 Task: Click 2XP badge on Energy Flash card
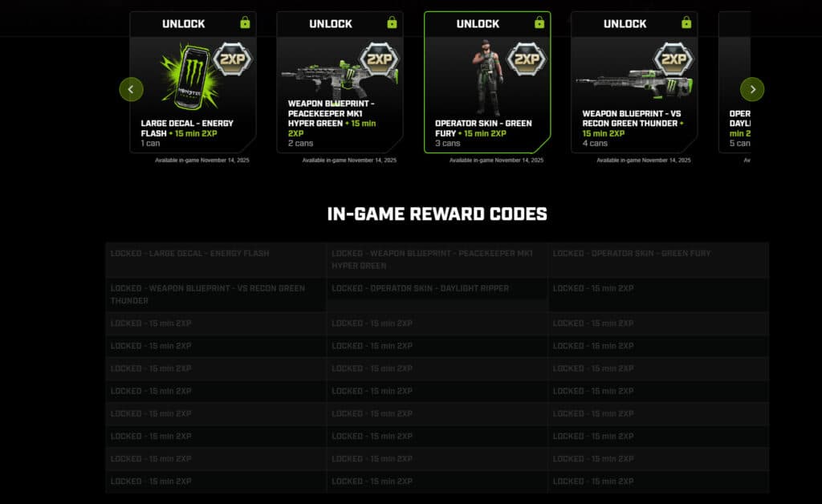coord(232,59)
